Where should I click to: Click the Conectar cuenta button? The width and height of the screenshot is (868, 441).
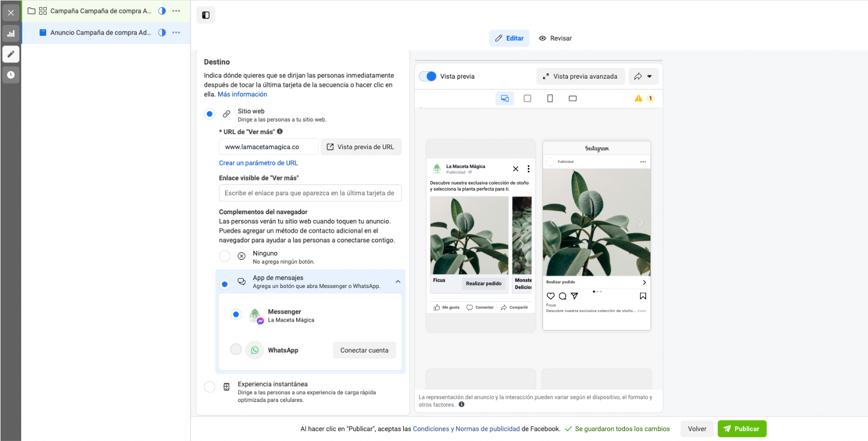(365, 350)
